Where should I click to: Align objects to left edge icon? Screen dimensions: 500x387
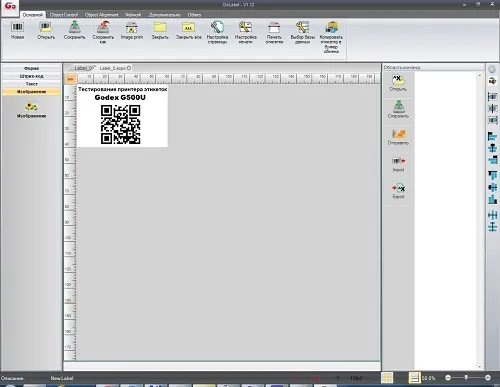tap(492, 136)
